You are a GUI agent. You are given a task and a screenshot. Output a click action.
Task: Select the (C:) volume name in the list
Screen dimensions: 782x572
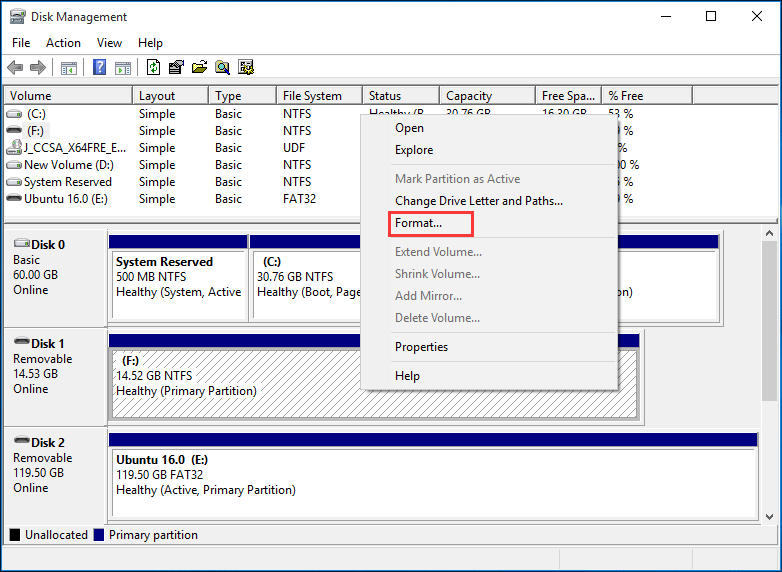pos(36,114)
